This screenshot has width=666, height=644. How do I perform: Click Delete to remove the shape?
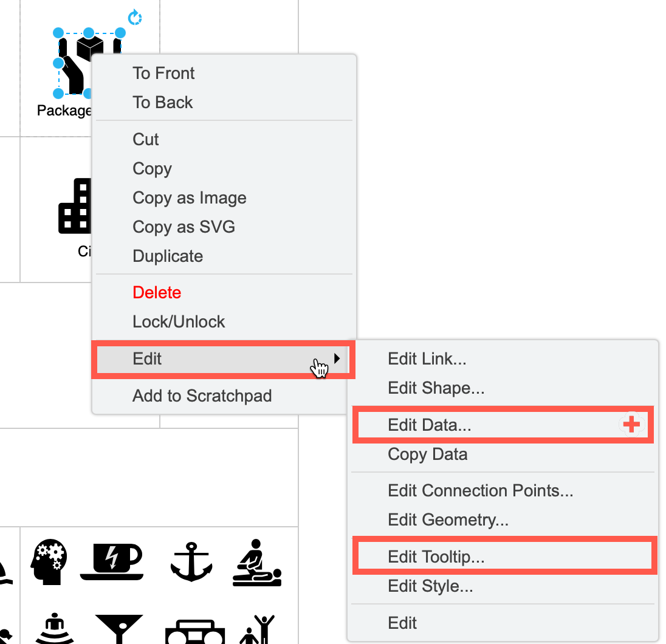click(157, 292)
